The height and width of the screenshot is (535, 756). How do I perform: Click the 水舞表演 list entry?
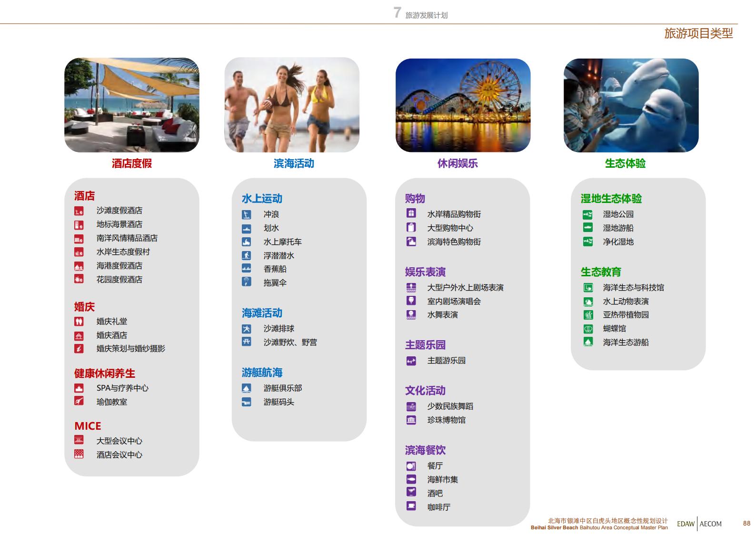click(442, 315)
